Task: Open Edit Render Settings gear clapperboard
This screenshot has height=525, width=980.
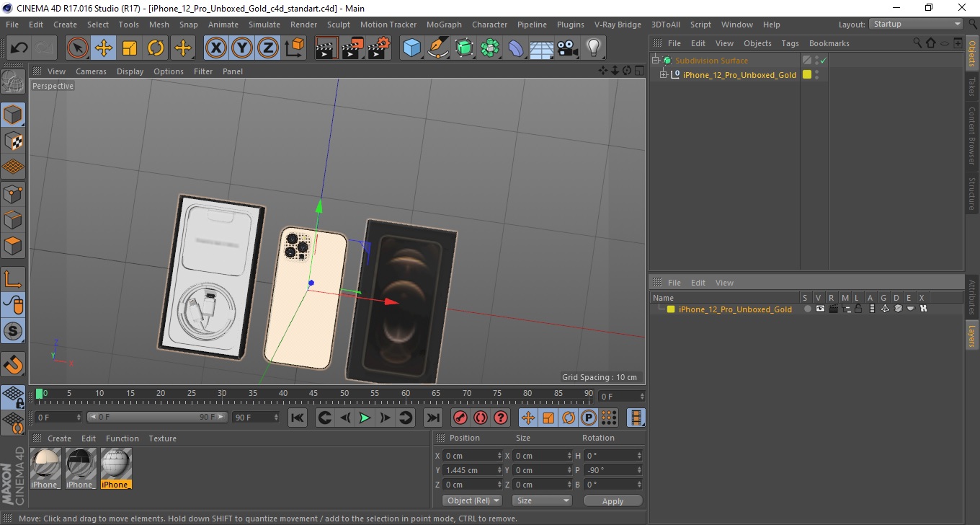Action: [x=378, y=48]
